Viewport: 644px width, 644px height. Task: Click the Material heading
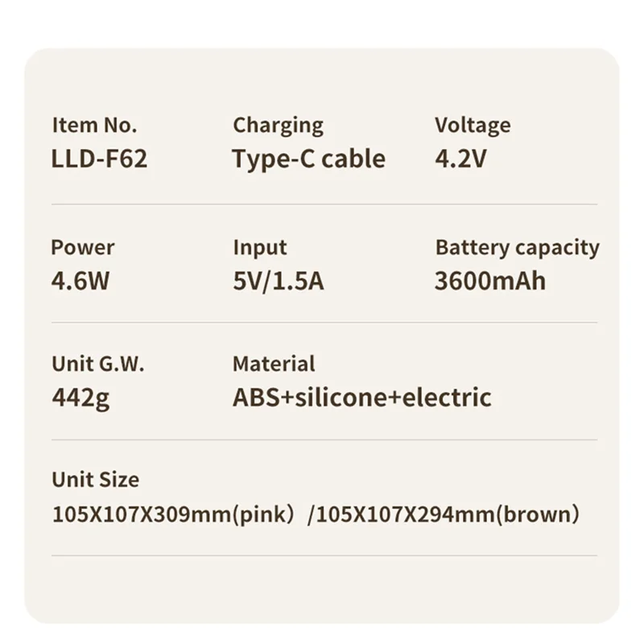(x=274, y=364)
